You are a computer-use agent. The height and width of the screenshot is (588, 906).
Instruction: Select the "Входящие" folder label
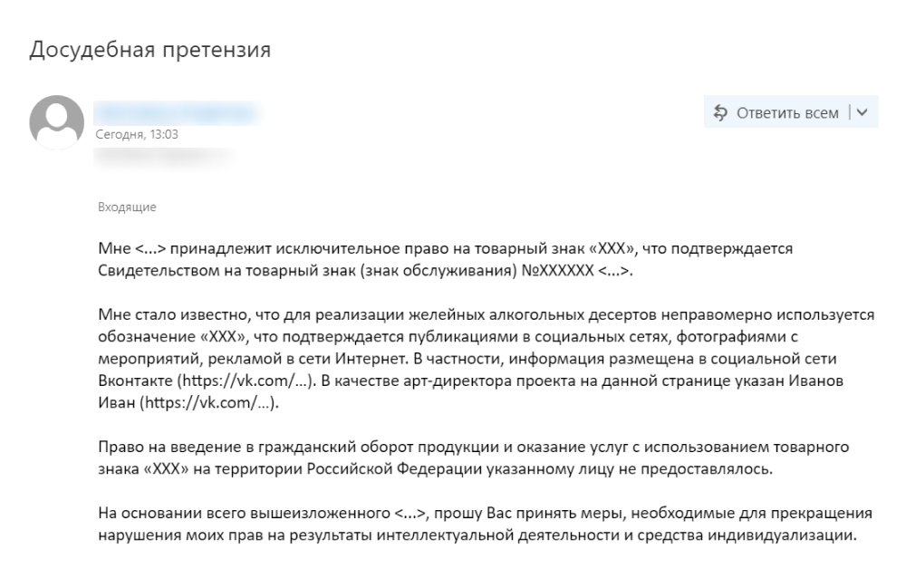click(127, 207)
